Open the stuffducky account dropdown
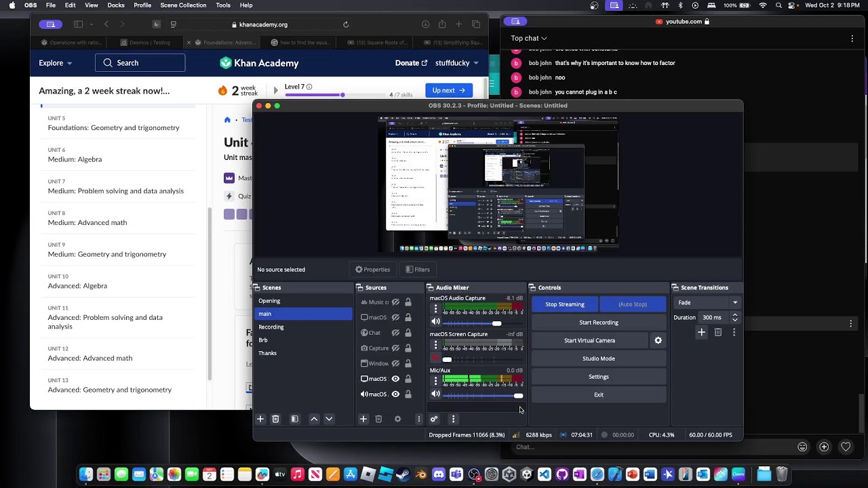 pyautogui.click(x=457, y=63)
